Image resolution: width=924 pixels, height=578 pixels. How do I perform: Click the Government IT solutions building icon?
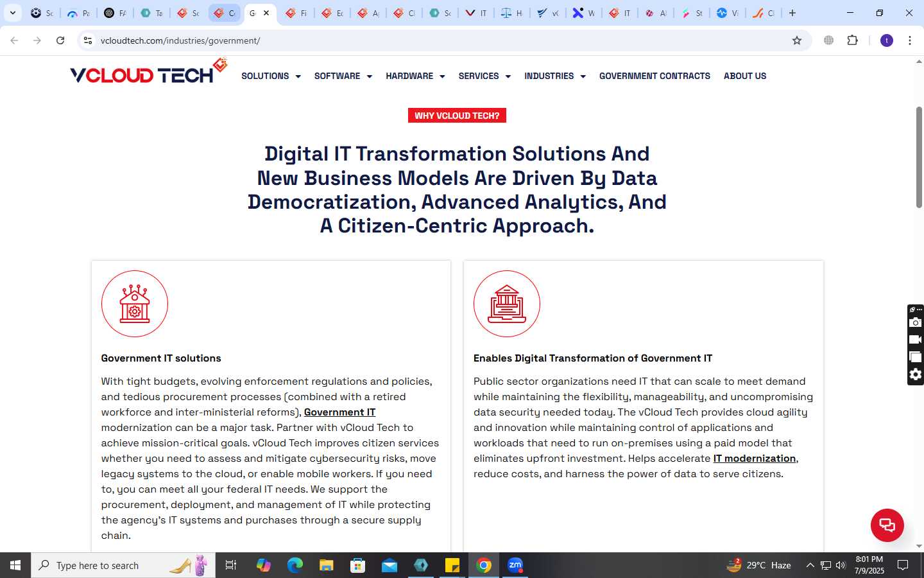[x=135, y=304]
